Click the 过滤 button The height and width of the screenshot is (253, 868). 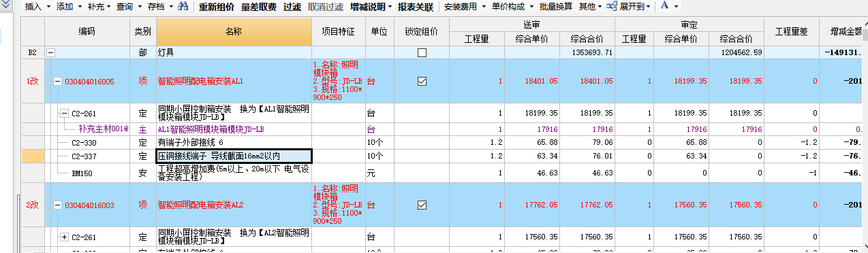[x=292, y=7]
